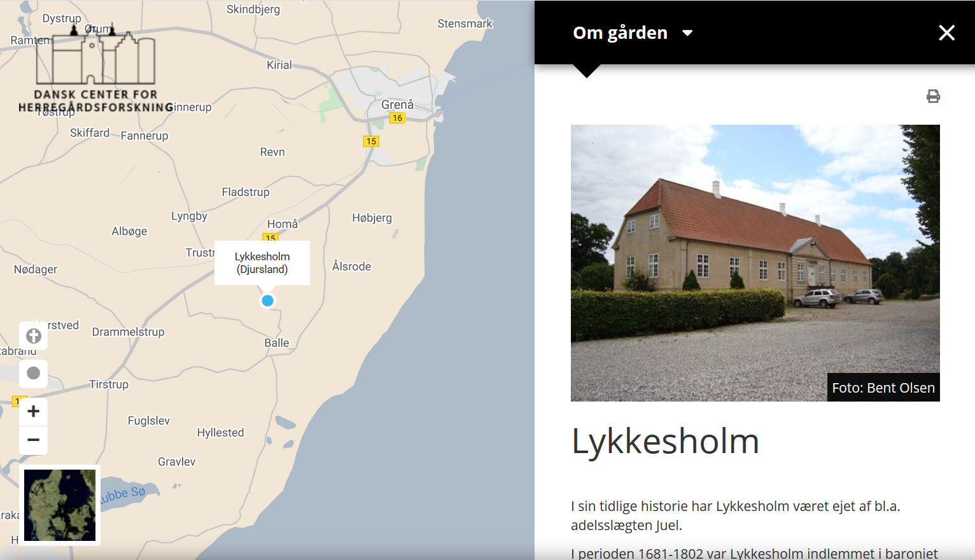The image size is (975, 560).
Task: Zoom out on the map with minus
Action: [34, 440]
